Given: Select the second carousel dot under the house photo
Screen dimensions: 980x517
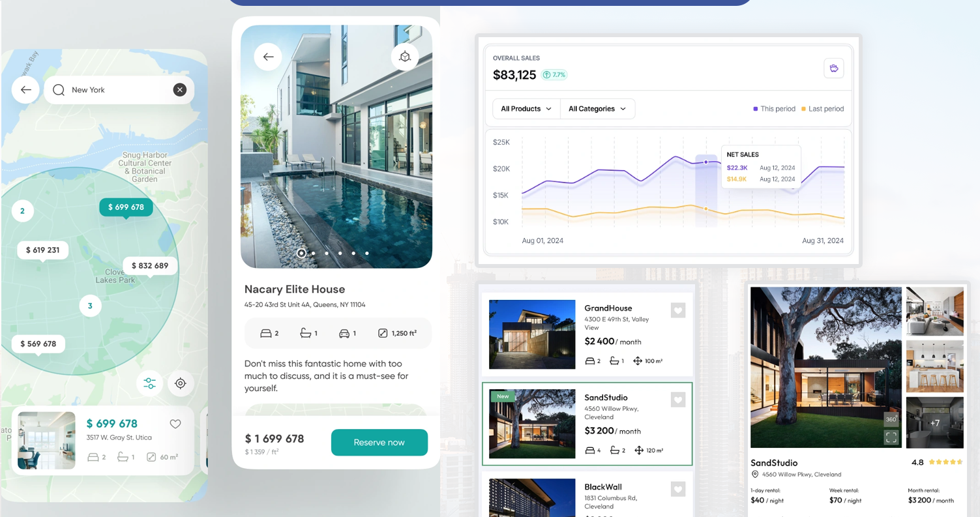Looking at the screenshot, I should [313, 254].
